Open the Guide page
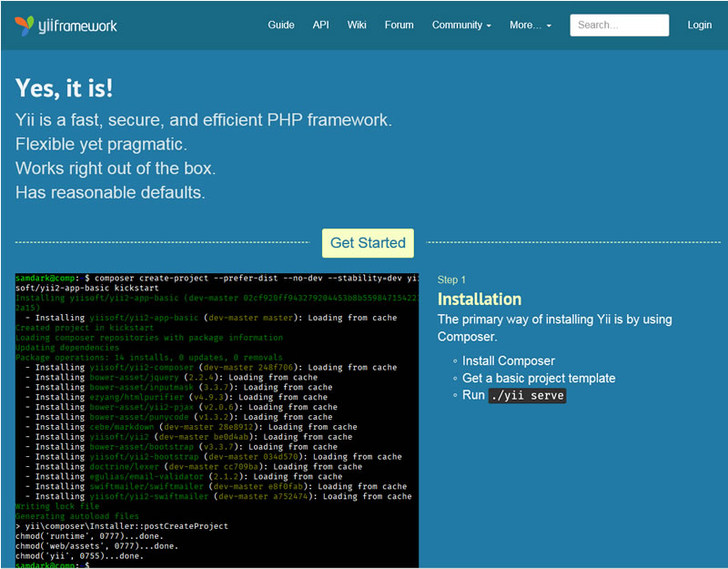This screenshot has height=569, width=728. pos(281,25)
